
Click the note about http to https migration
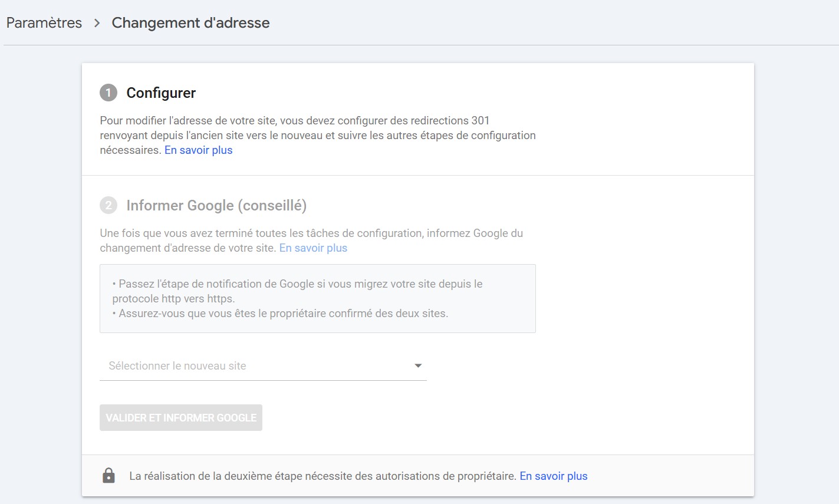297,291
